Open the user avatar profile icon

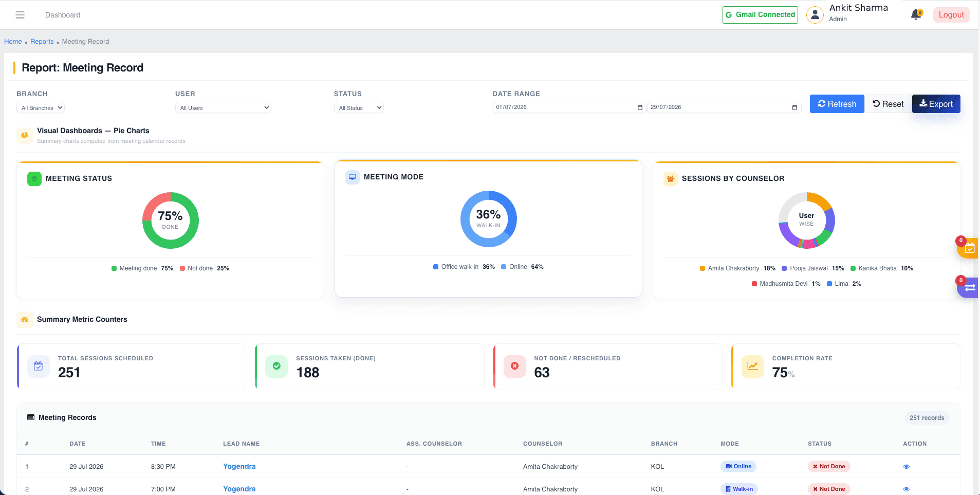click(815, 15)
